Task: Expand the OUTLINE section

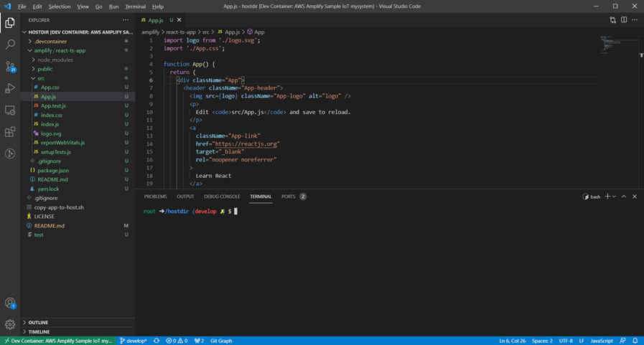Action: (x=39, y=323)
